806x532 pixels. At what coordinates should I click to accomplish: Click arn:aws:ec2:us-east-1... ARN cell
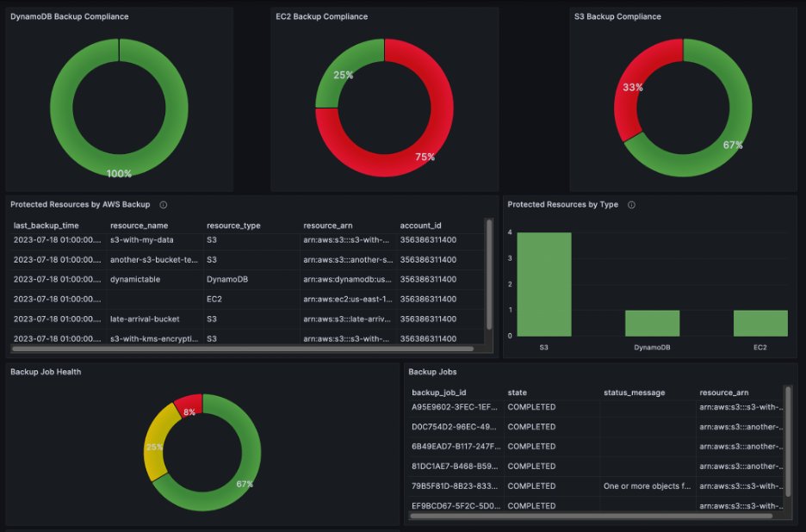[x=348, y=299]
